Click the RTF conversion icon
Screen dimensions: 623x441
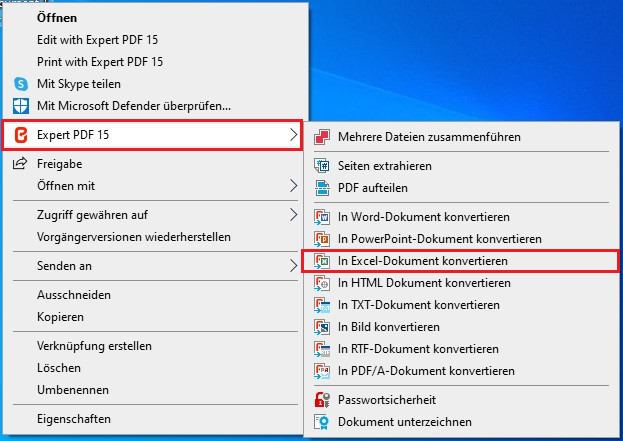322,349
